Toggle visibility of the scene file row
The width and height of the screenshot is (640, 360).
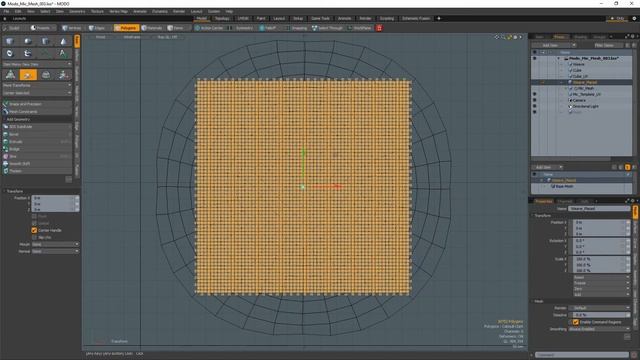[x=534, y=58]
